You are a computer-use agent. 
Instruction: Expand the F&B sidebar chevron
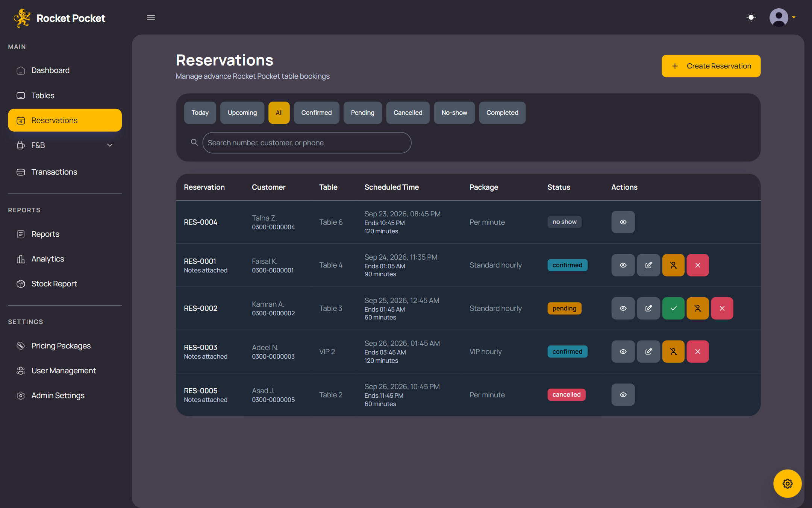[110, 145]
